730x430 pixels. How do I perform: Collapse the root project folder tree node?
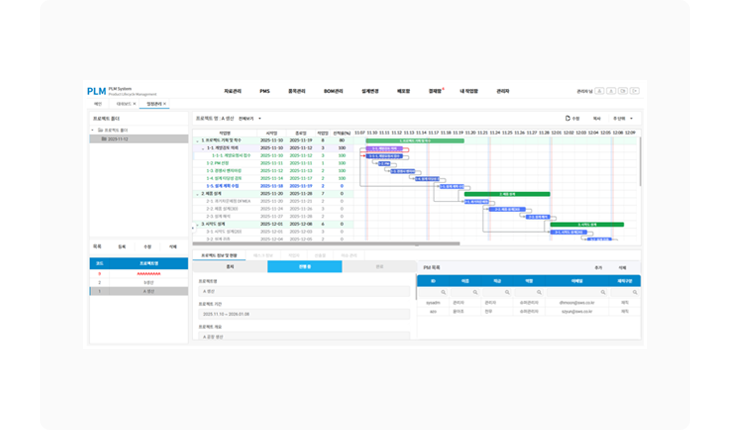pos(93,130)
